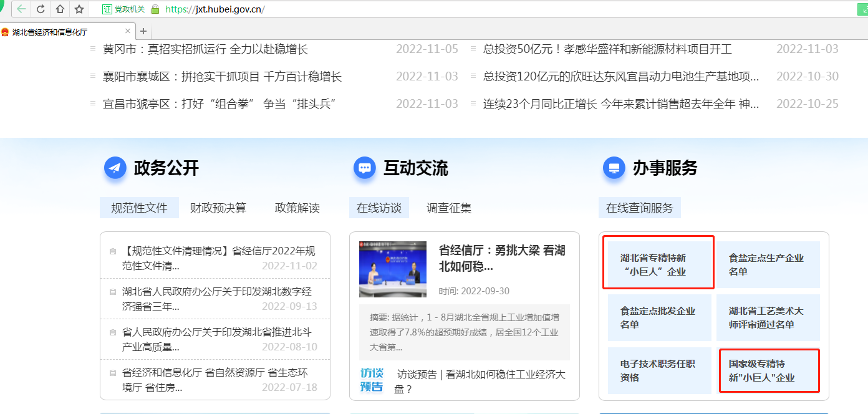Open the 黄冈市 真招实招抓运行 news link
Screen dimensions: 868x414
(205, 49)
